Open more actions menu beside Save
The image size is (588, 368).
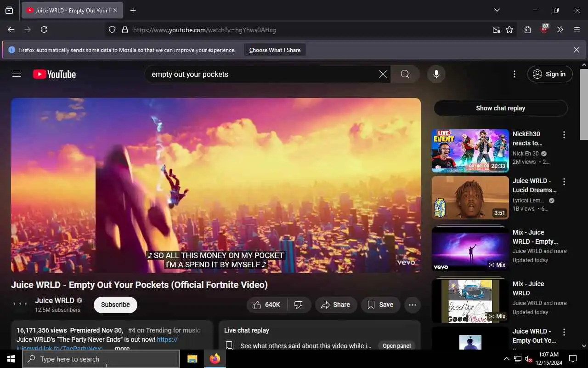coord(412,305)
